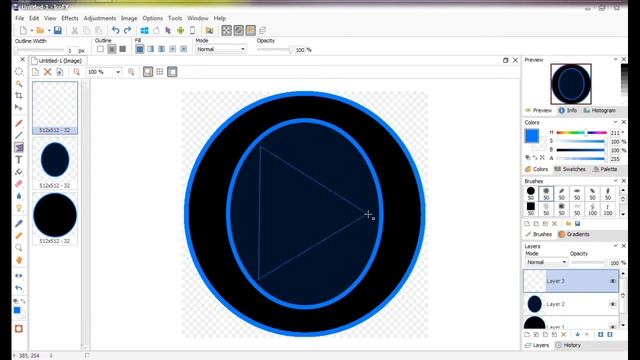Viewport: 640px width, 360px height.
Task: Toggle visibility of Layer 3
Action: pyautogui.click(x=613, y=281)
